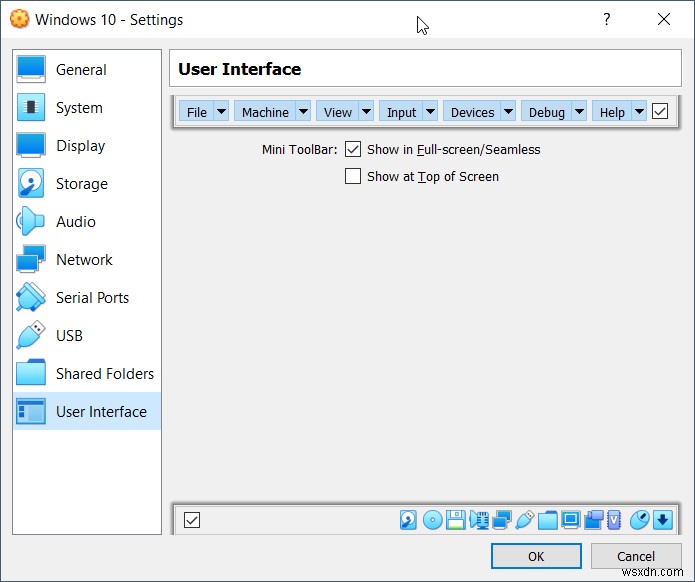Expand the Help menu dropdown arrow

639,111
